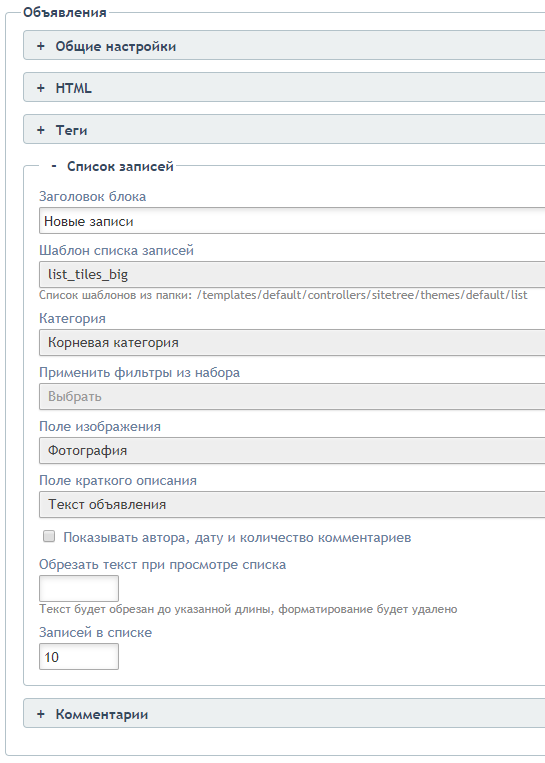
Task: Expand the Теги section
Action: [284, 130]
